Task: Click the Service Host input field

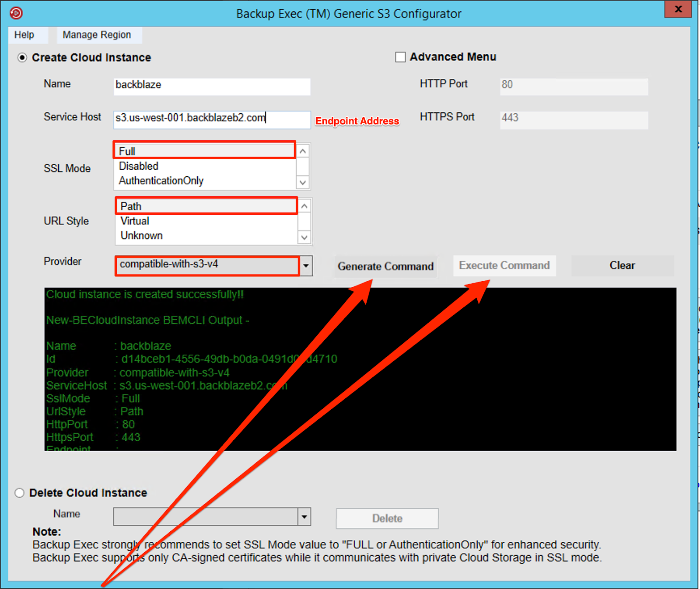Action: [x=212, y=119]
